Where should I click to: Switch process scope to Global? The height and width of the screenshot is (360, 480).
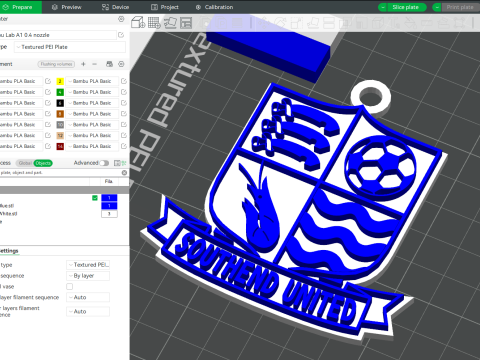click(25, 163)
